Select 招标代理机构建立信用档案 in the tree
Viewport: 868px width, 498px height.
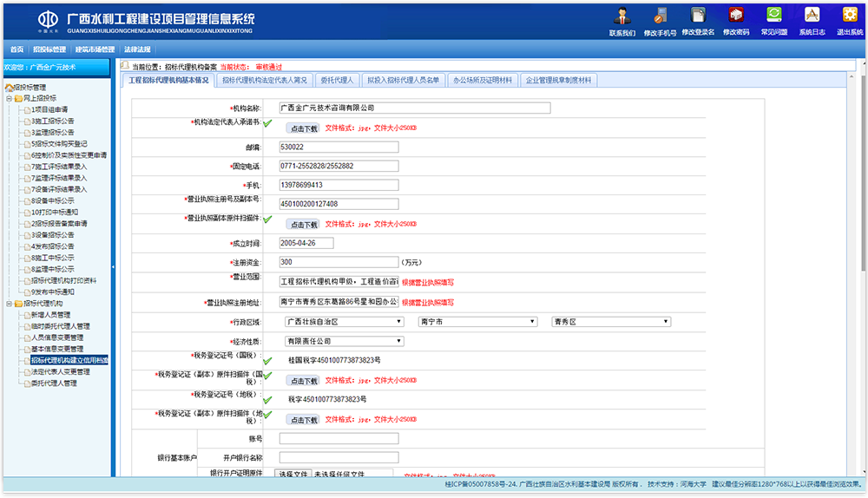69,361
